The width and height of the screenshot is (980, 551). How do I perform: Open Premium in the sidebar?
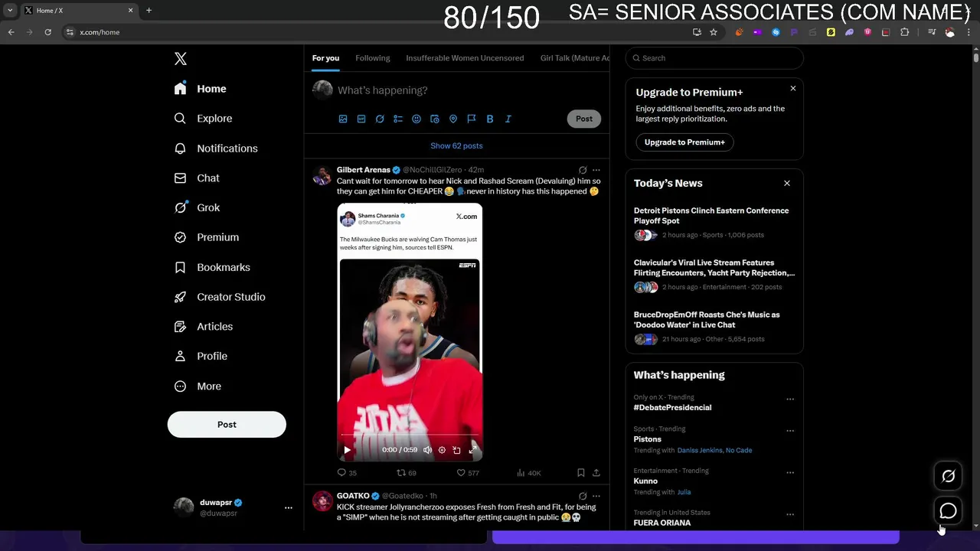(x=206, y=237)
